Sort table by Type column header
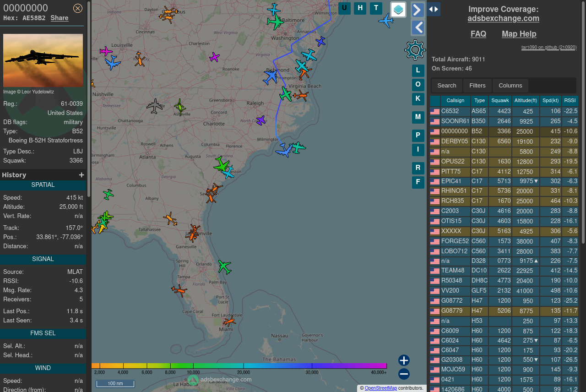 click(479, 101)
